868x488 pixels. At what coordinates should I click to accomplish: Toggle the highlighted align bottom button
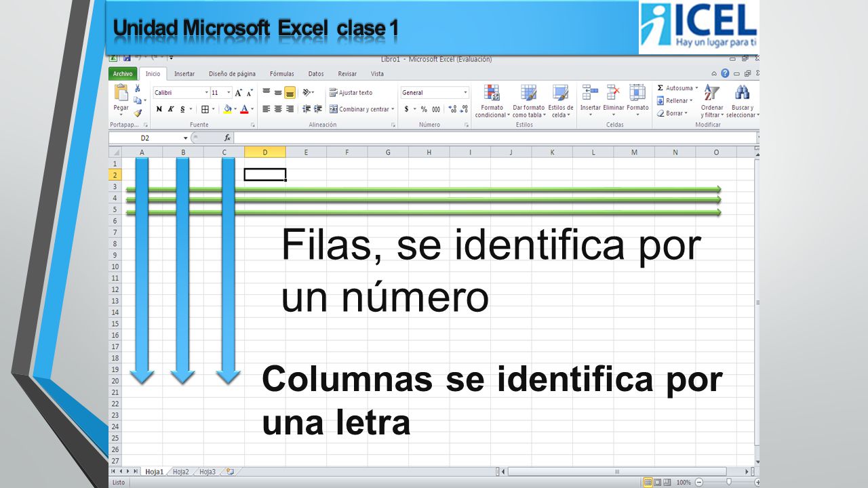[290, 92]
